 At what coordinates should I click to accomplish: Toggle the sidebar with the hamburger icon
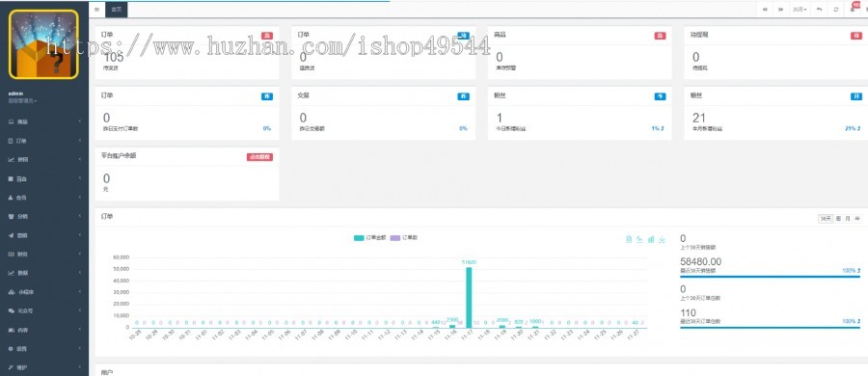96,10
